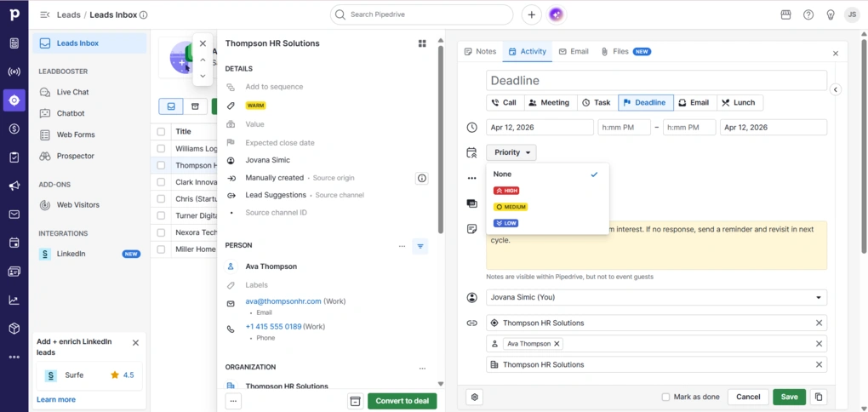Open the Marketplace store icon
Image resolution: width=868 pixels, height=412 pixels.
click(785, 15)
